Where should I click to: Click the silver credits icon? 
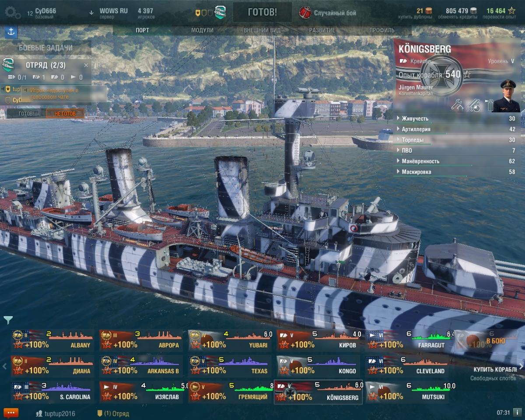pyautogui.click(x=473, y=11)
